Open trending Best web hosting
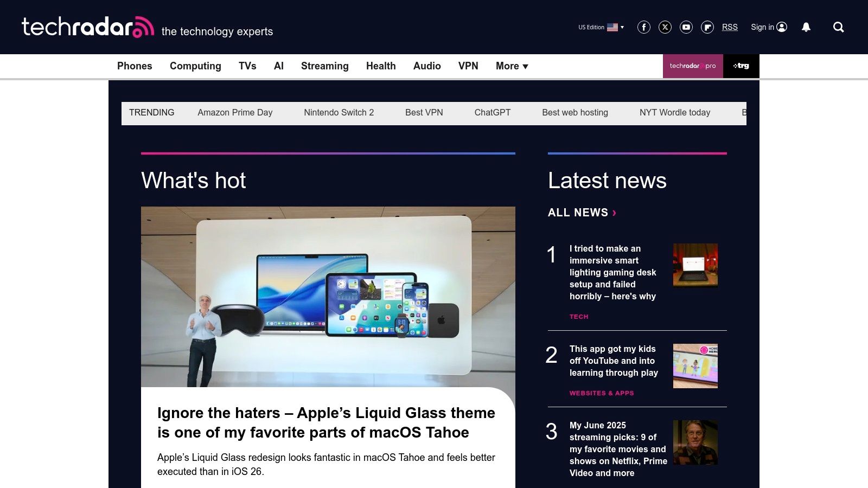868x488 pixels. click(575, 113)
